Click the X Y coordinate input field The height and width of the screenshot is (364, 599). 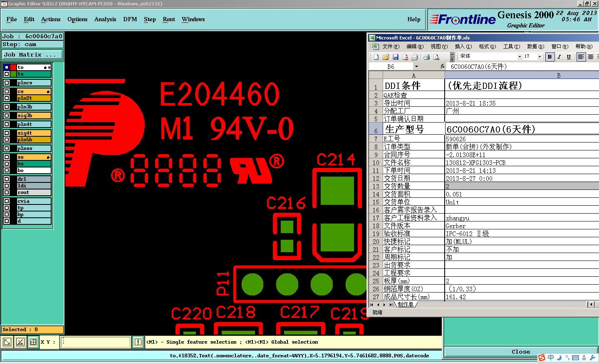point(96,342)
